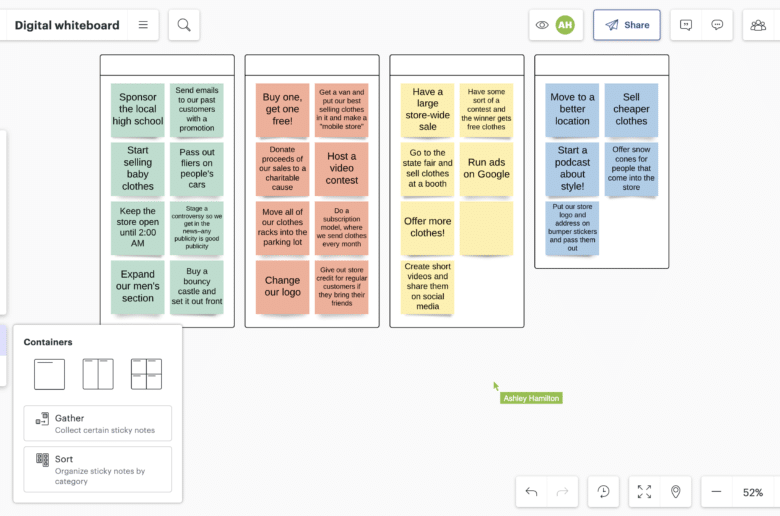Open the collaborators people icon
Viewport: 780px width, 516px height.
pos(758,25)
